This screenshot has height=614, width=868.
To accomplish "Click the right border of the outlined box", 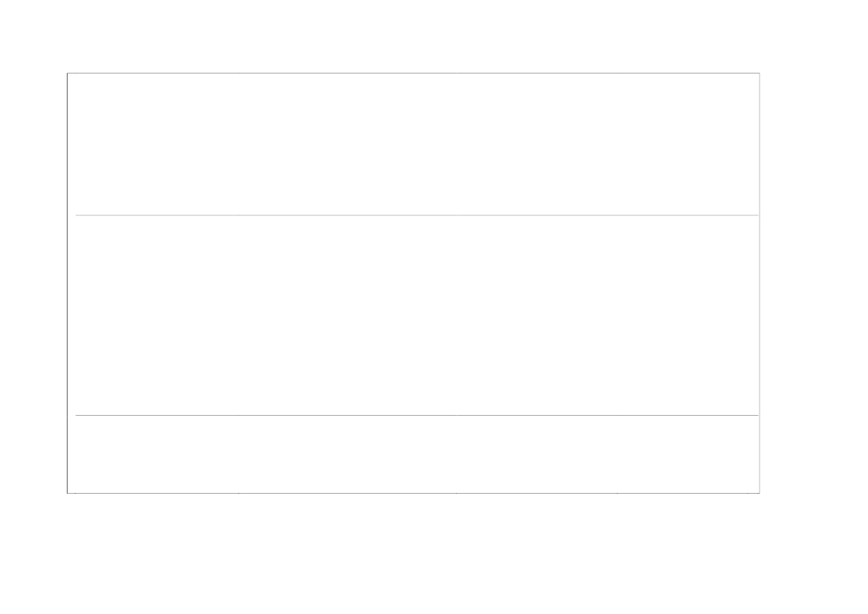I will [760, 282].
